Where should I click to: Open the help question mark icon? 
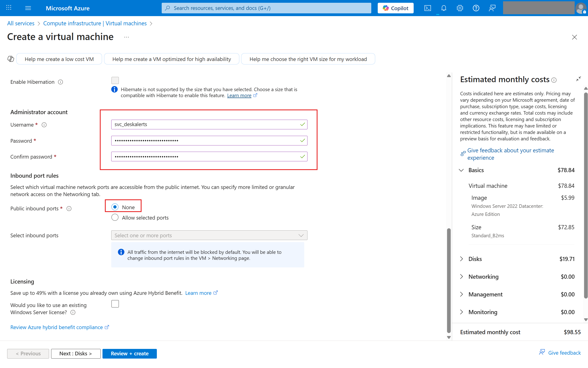click(x=476, y=8)
